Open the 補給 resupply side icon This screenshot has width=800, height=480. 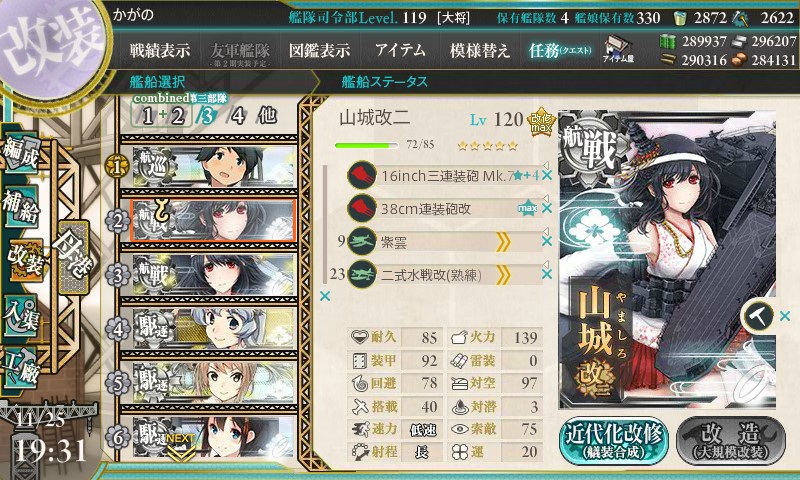click(x=21, y=205)
